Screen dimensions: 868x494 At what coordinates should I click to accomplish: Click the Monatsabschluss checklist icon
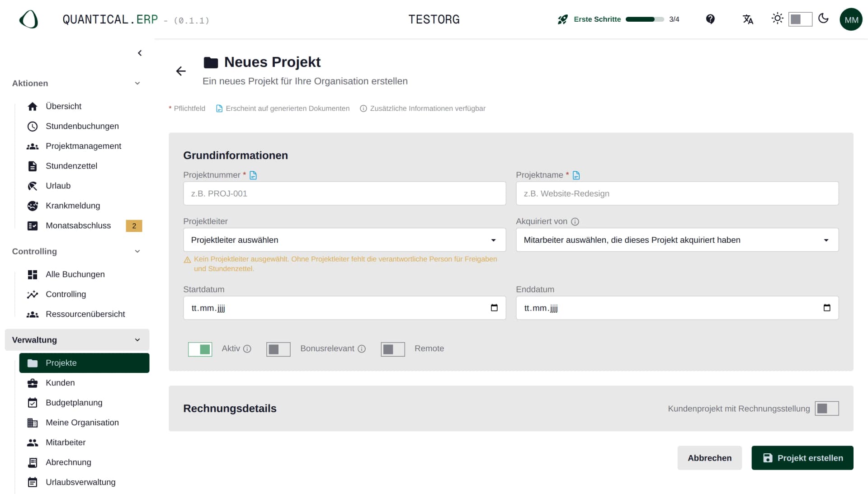point(33,226)
